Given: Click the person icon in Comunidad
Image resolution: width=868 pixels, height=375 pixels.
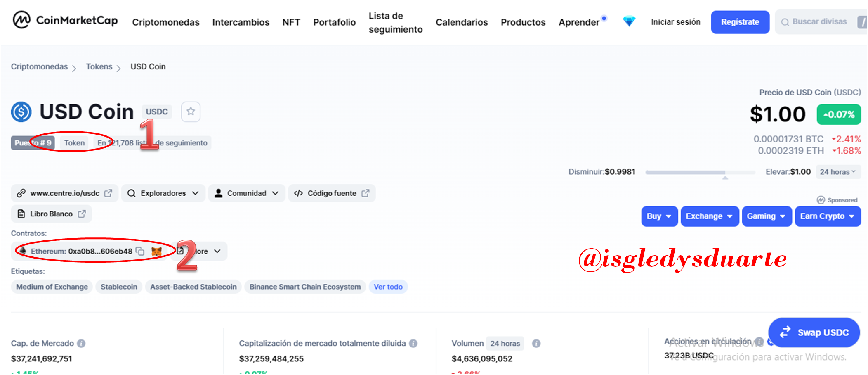Looking at the screenshot, I should pyautogui.click(x=218, y=193).
